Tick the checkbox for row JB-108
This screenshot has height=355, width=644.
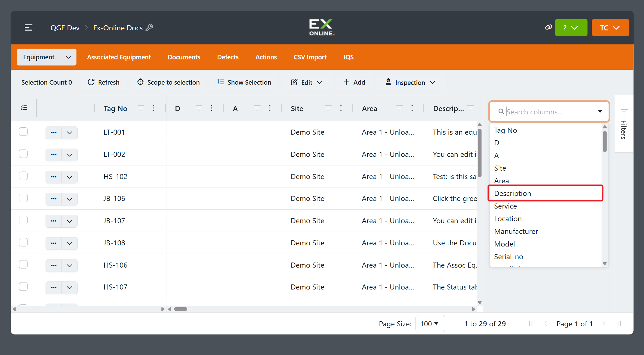click(23, 242)
